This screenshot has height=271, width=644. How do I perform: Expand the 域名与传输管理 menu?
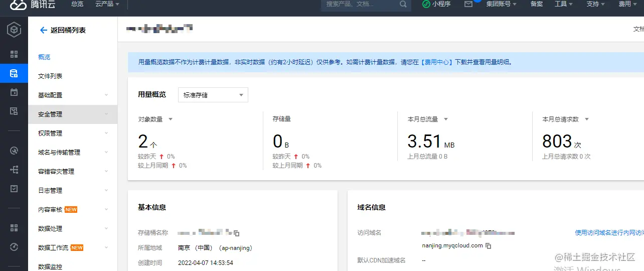(73, 152)
